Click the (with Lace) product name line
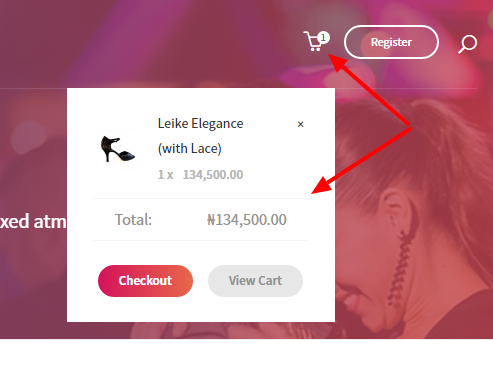 pyautogui.click(x=190, y=148)
